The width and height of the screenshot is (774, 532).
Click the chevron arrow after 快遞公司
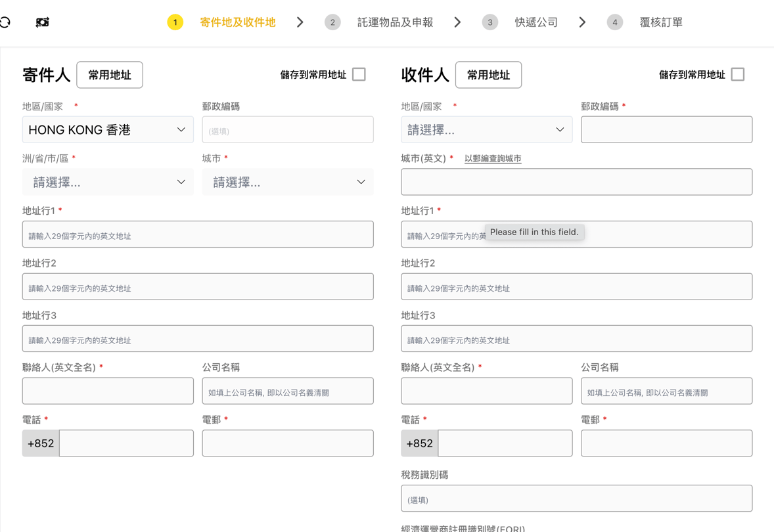pyautogui.click(x=582, y=22)
